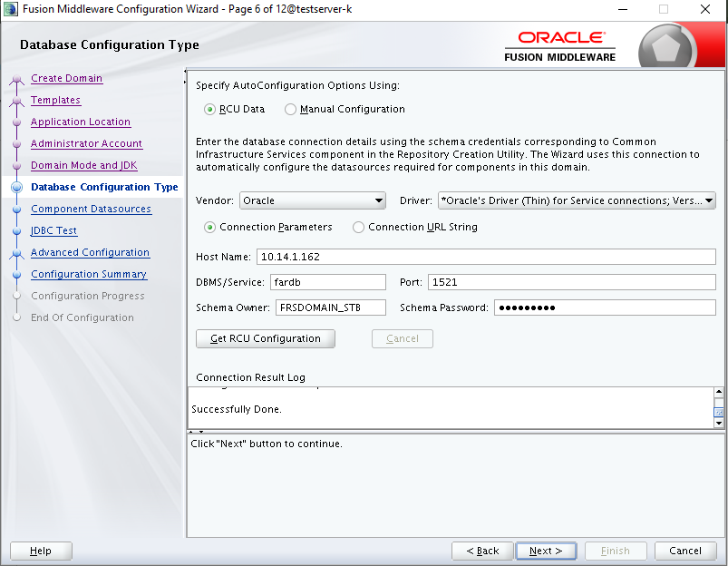
Task: Click the Oracle pentagon logo icon
Action: pyautogui.click(x=666, y=46)
